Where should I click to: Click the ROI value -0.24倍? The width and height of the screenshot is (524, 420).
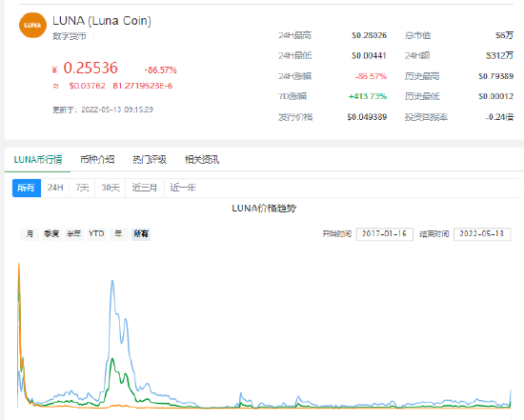click(499, 117)
